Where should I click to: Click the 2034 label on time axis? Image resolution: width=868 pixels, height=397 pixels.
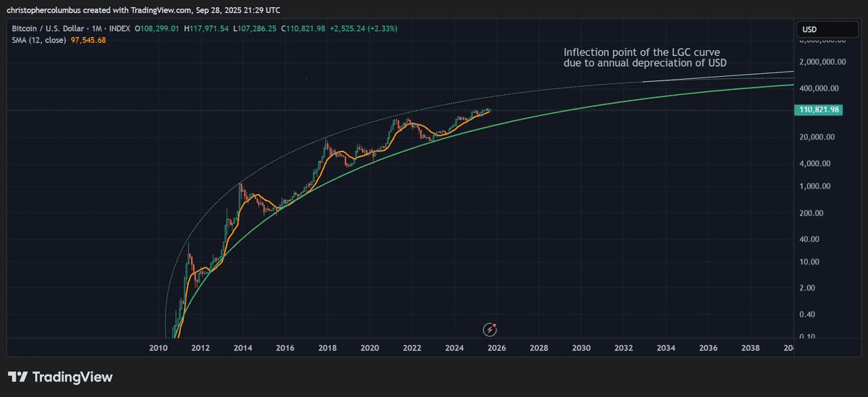click(666, 348)
